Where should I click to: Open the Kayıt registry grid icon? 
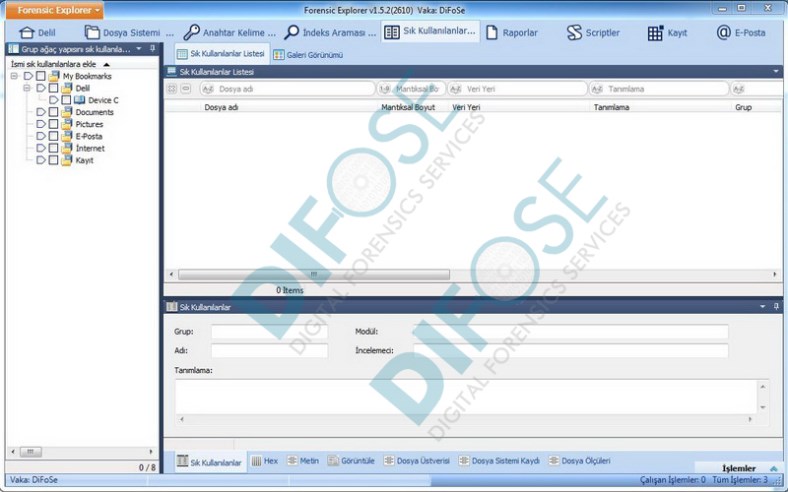point(655,33)
